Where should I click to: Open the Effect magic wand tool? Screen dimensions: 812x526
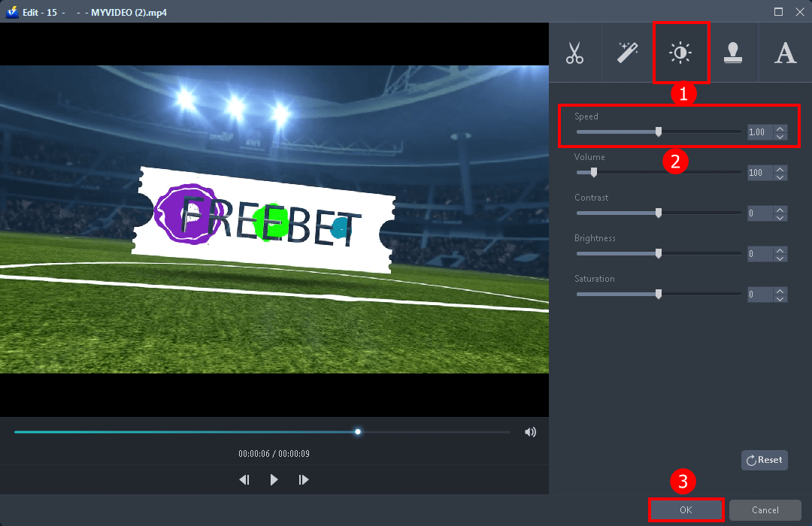coord(628,52)
